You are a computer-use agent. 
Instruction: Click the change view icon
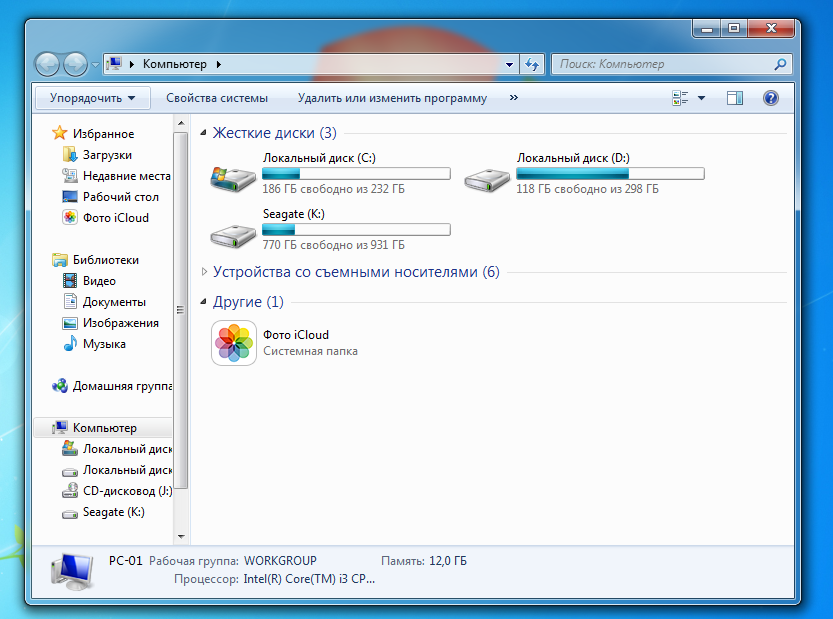(680, 98)
